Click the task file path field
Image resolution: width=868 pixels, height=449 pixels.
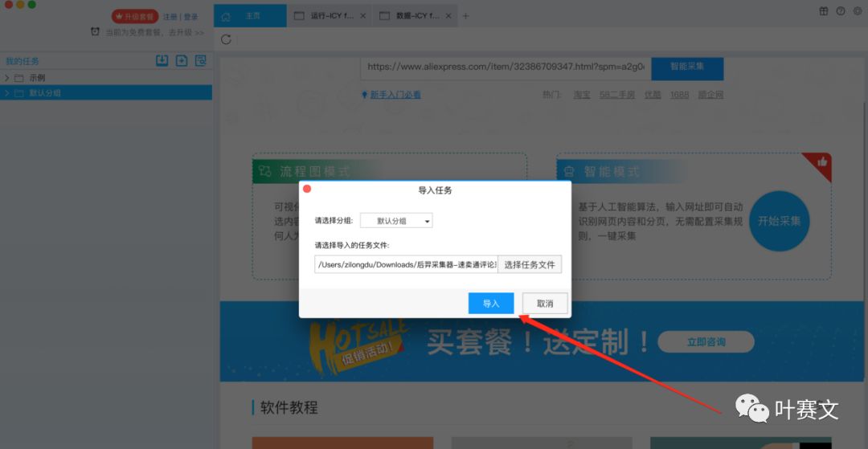(x=407, y=264)
